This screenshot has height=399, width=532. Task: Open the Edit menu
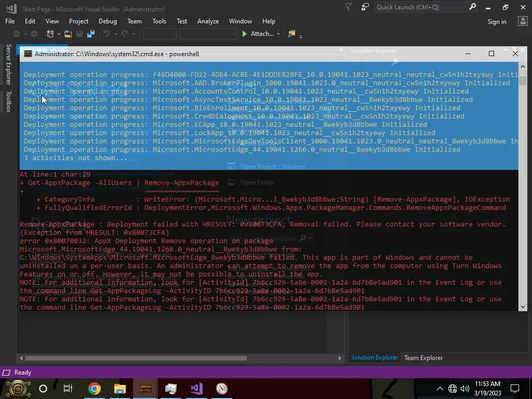pyautogui.click(x=30, y=21)
